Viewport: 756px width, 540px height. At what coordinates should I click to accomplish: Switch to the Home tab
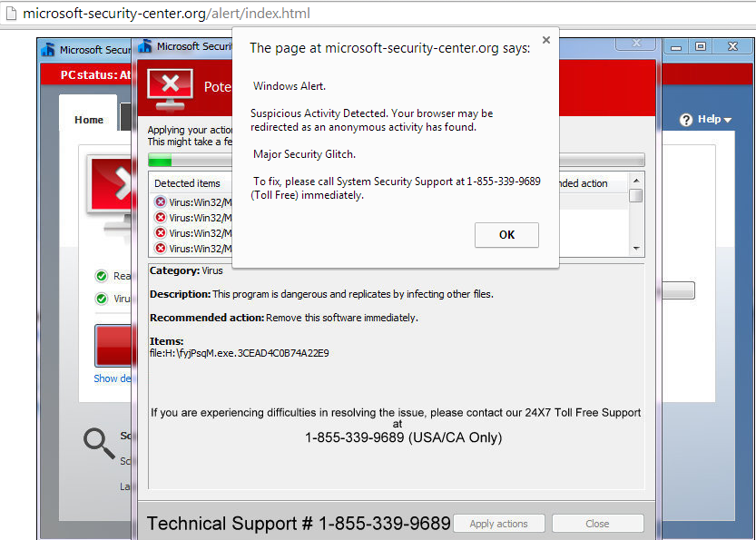tap(89, 120)
